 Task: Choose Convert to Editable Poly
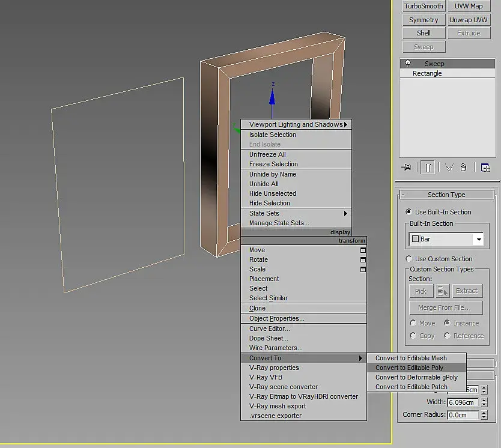point(417,368)
